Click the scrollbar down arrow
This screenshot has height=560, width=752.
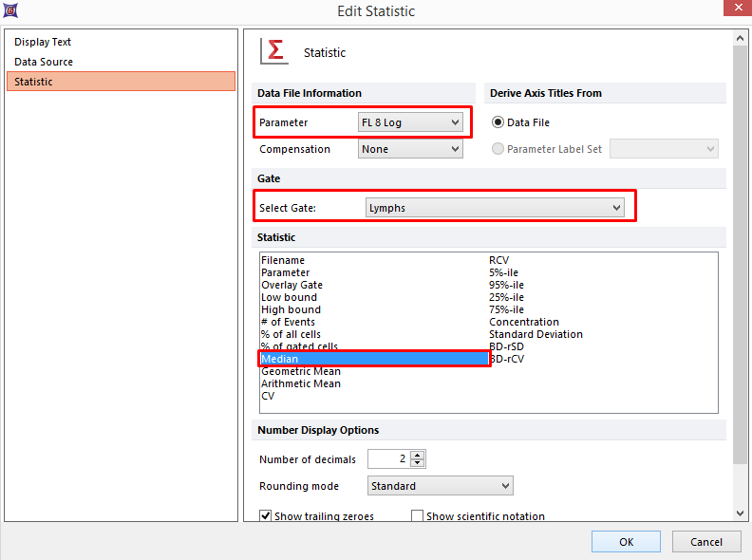click(x=741, y=513)
